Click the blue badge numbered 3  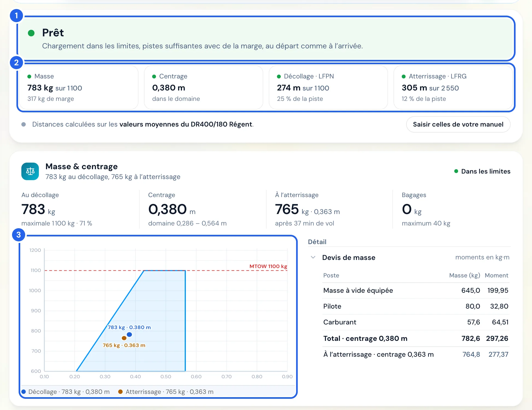[19, 235]
